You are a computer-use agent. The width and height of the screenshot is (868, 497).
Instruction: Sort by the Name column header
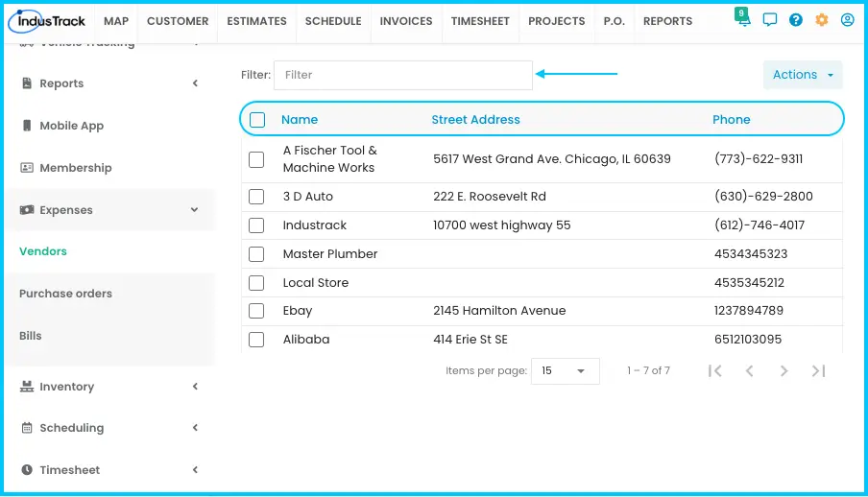(300, 120)
